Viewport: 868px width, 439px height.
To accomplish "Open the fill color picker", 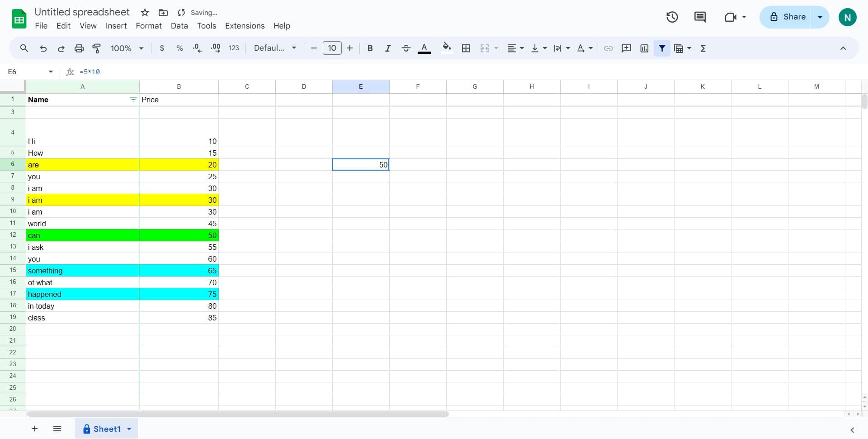I will [x=447, y=48].
